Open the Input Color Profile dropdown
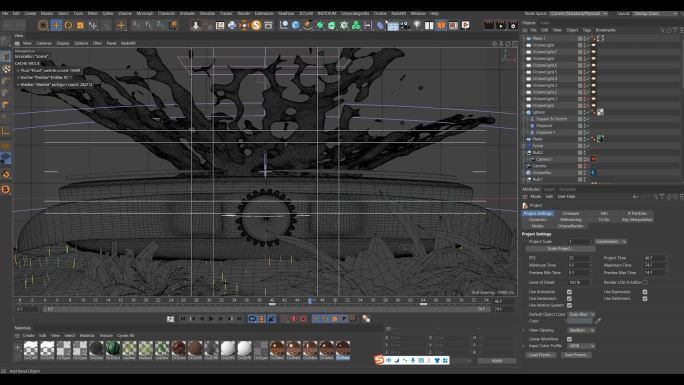The image size is (684, 385). coord(581,346)
